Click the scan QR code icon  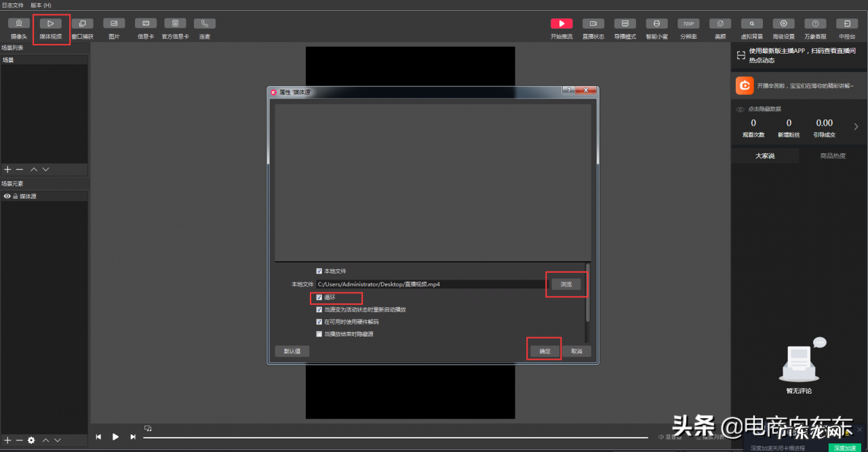741,55
